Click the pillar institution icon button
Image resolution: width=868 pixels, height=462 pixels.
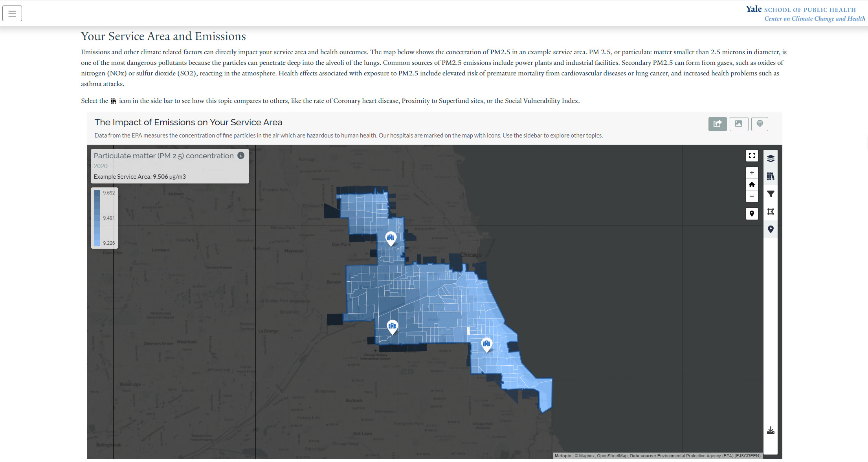[759, 124]
